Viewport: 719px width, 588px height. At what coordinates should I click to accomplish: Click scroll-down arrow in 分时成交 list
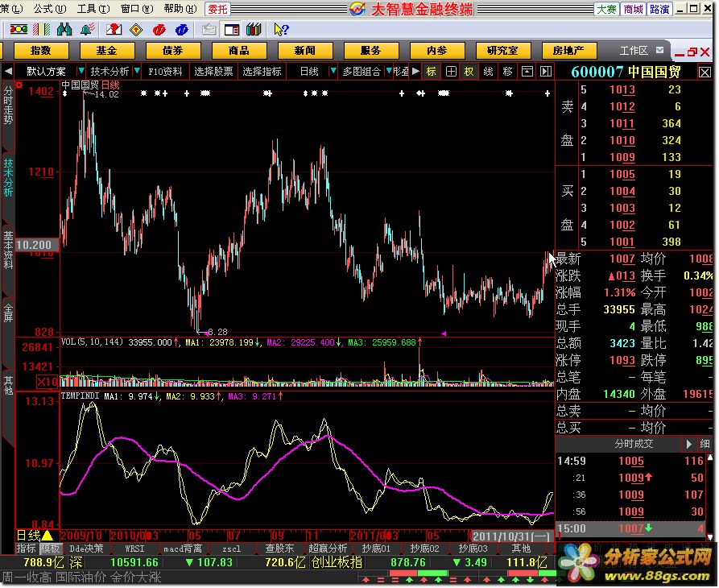pyautogui.click(x=711, y=536)
